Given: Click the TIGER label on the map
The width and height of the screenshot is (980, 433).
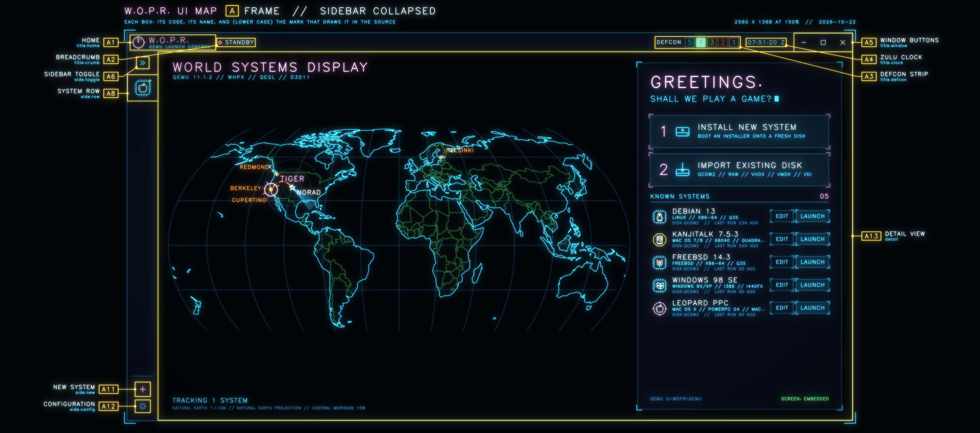Looking at the screenshot, I should pos(292,179).
